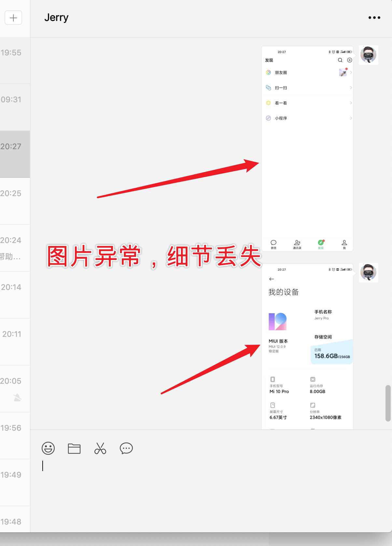This screenshot has height=546, width=392.
Task: Select the conversation at 20:25
Action: 15,201
